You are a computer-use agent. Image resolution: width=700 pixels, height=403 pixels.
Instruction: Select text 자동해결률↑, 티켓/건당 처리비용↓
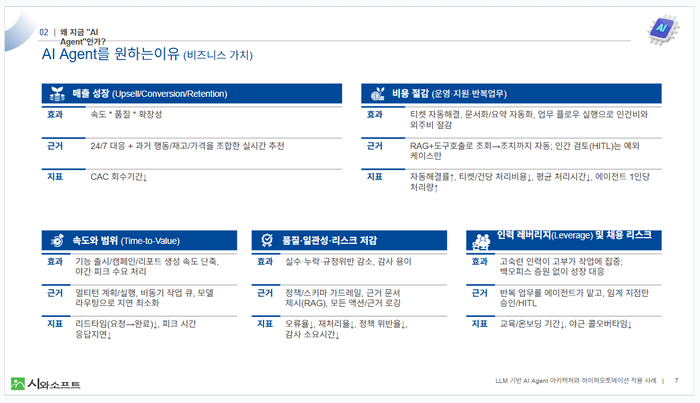471,177
